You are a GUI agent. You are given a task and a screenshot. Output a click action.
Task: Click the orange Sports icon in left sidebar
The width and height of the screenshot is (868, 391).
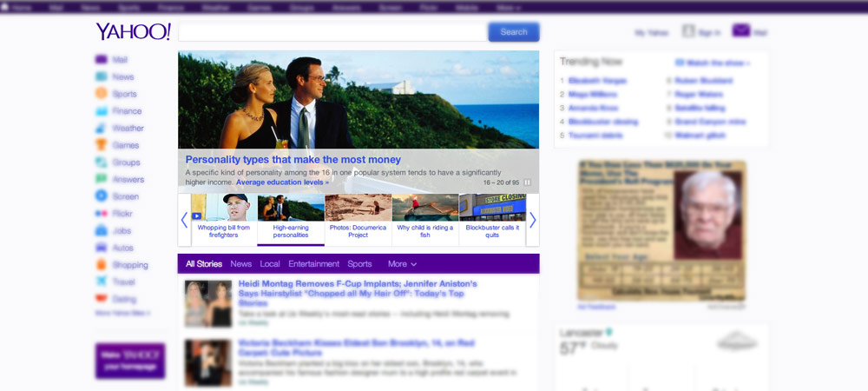click(x=102, y=93)
